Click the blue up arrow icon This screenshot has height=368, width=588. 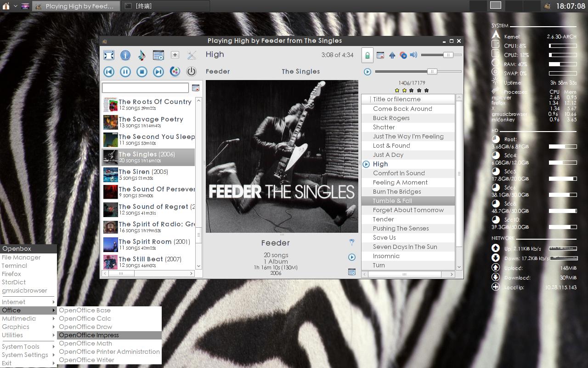392,55
